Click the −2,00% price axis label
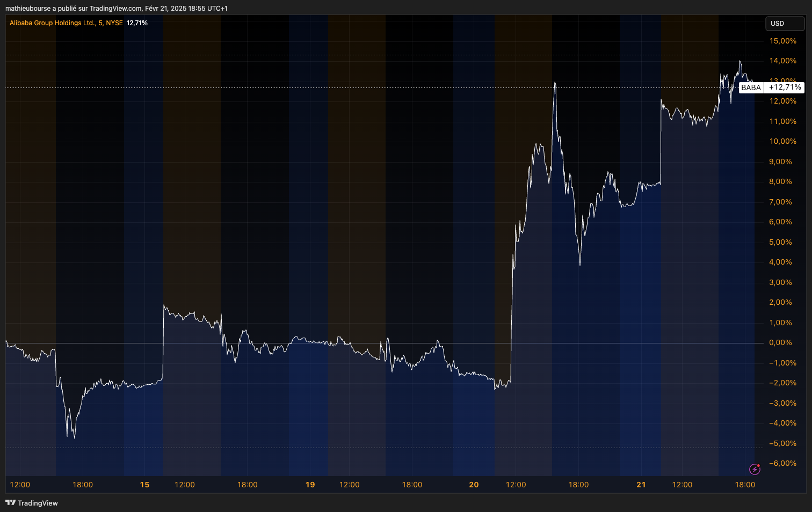Screen dimensions: 812x512 click(783, 383)
